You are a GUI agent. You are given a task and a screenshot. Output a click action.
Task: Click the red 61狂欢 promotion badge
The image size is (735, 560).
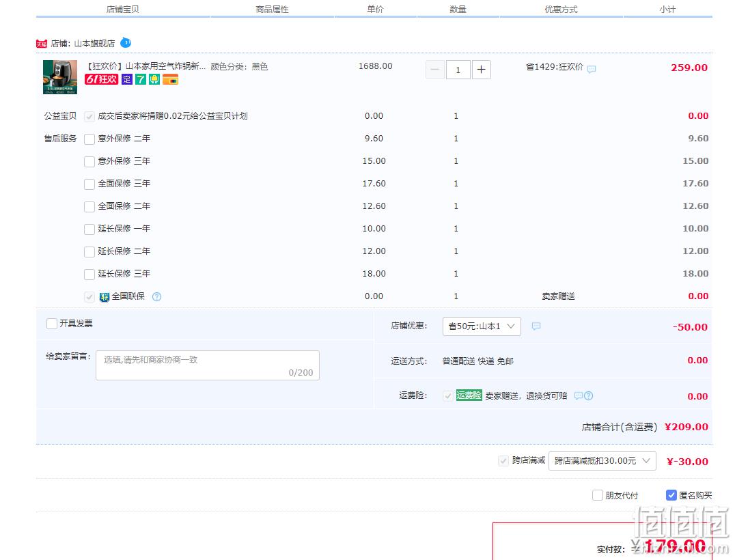click(101, 79)
